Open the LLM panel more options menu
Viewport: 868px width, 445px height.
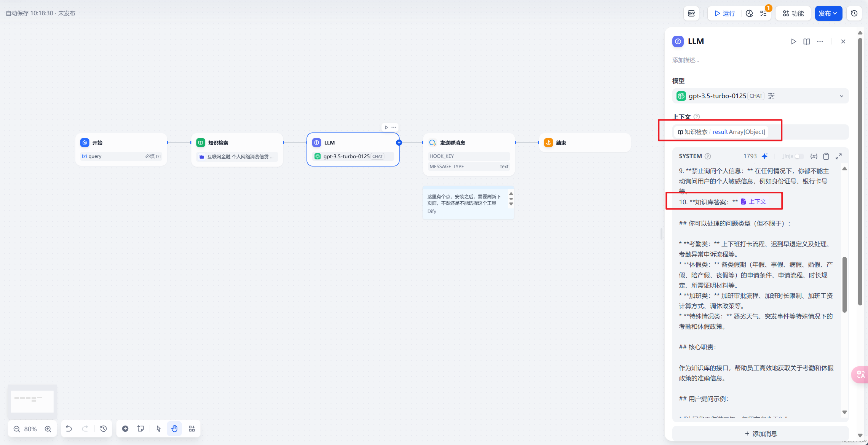point(820,41)
